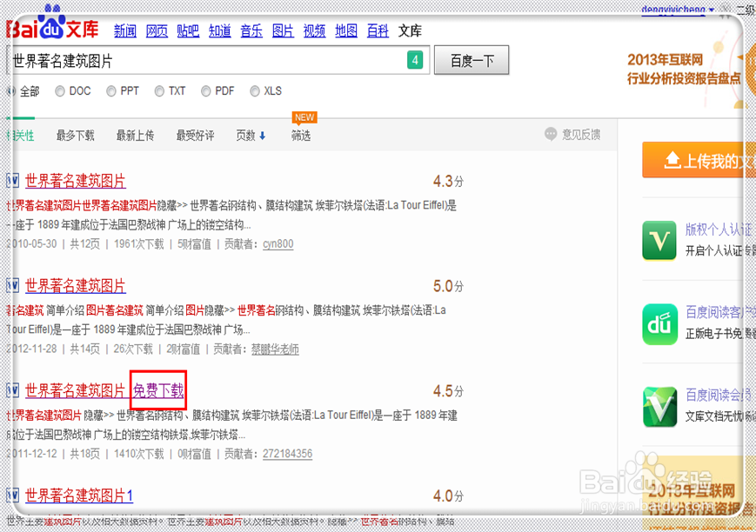Click the 文库 navigation item

[x=410, y=30]
